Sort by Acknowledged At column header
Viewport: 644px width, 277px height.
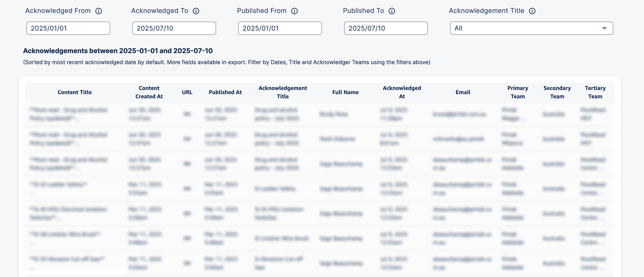[402, 92]
